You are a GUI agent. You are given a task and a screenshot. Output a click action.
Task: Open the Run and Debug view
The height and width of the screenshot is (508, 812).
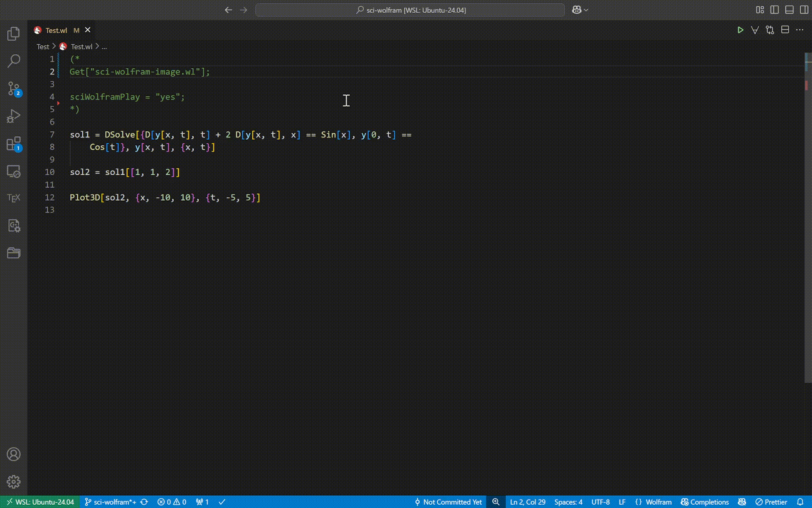(14, 116)
